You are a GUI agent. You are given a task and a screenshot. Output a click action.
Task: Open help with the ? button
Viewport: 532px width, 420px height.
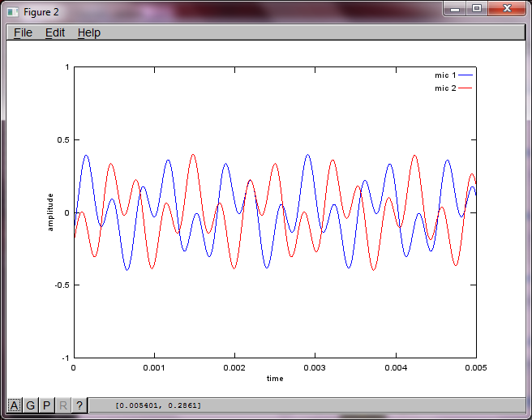point(79,405)
